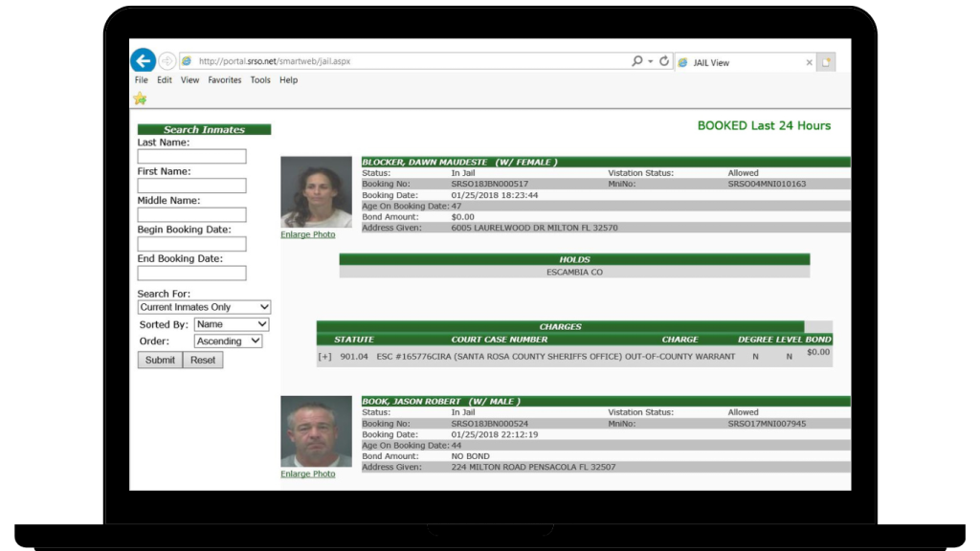This screenshot has height=551, width=980.
Task: Open the Sorted By dropdown
Action: pyautogui.click(x=231, y=324)
